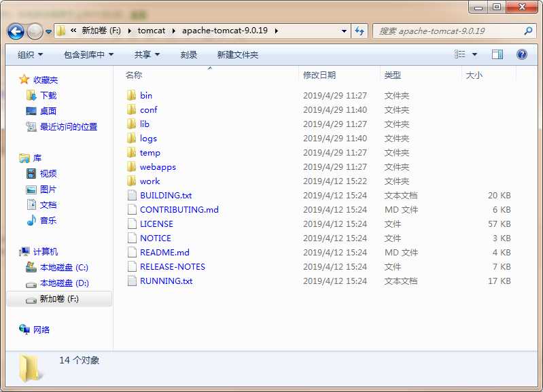
Task: Click the folder icon in the address bar
Action: tap(61, 31)
